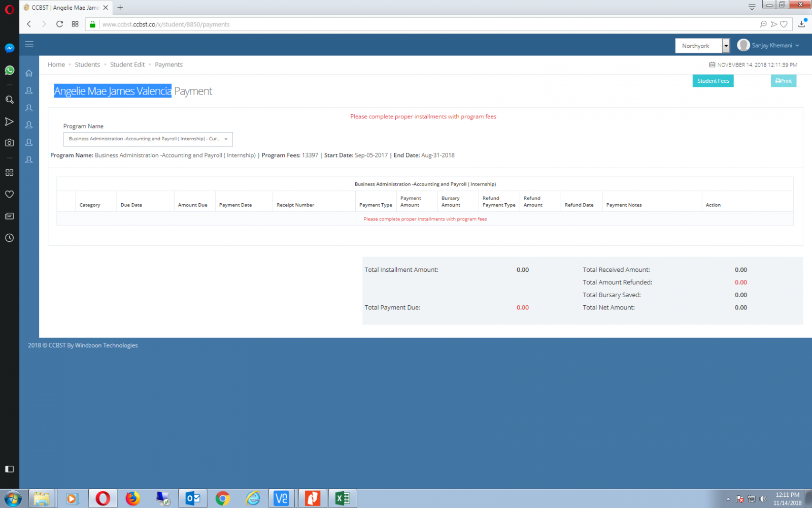Open Opera bookmarks heart icon
Screen dimensions: 812x508
pyautogui.click(x=9, y=194)
